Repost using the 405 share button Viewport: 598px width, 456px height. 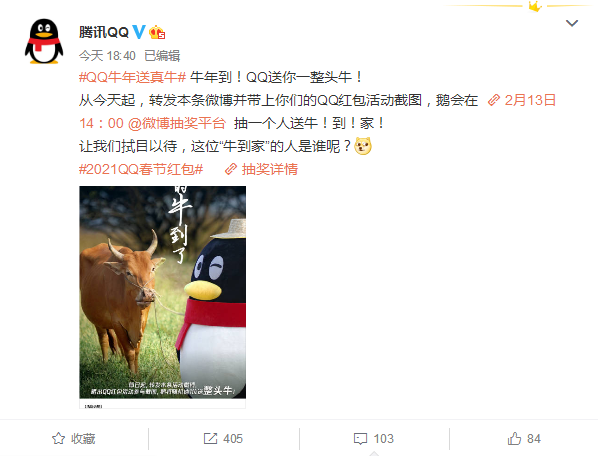point(223,438)
